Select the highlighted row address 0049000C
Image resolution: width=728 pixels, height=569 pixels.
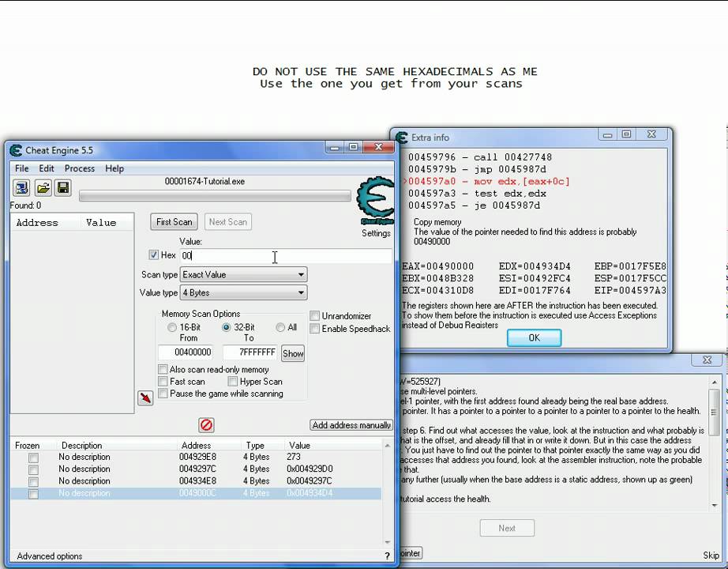197,493
